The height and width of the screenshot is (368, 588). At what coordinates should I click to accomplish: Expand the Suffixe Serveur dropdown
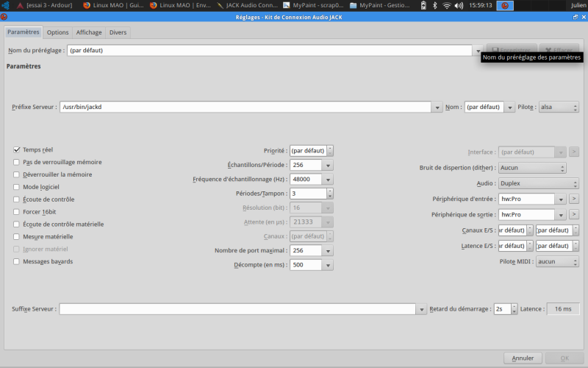(421, 309)
